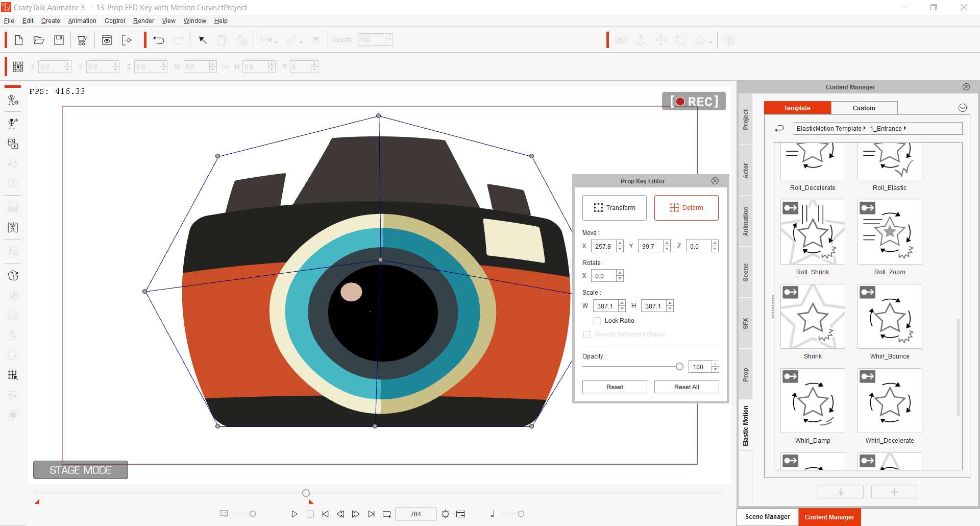Open the Preview eye icon in toolbar
Image resolution: width=980 pixels, height=526 pixels.
[x=107, y=40]
